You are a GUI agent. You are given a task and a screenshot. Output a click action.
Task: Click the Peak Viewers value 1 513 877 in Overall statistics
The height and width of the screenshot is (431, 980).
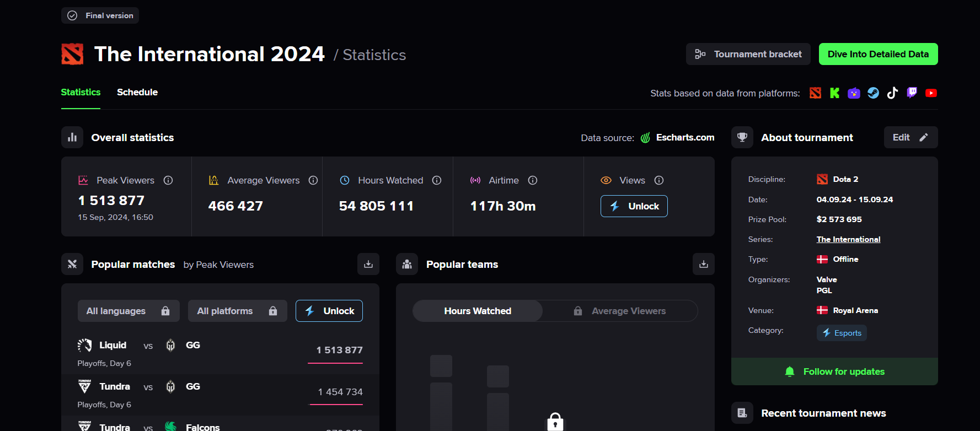[x=111, y=200]
